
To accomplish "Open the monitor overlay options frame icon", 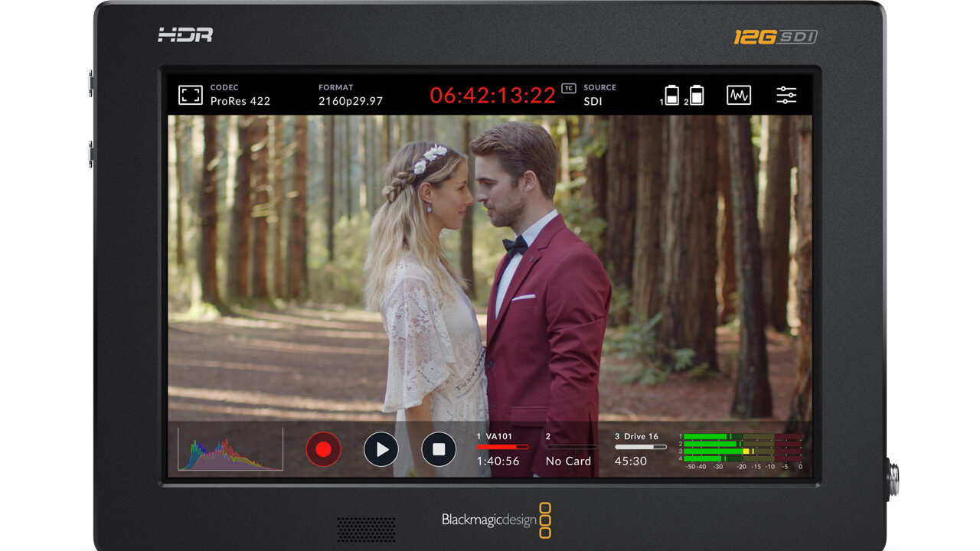I will coord(191,95).
